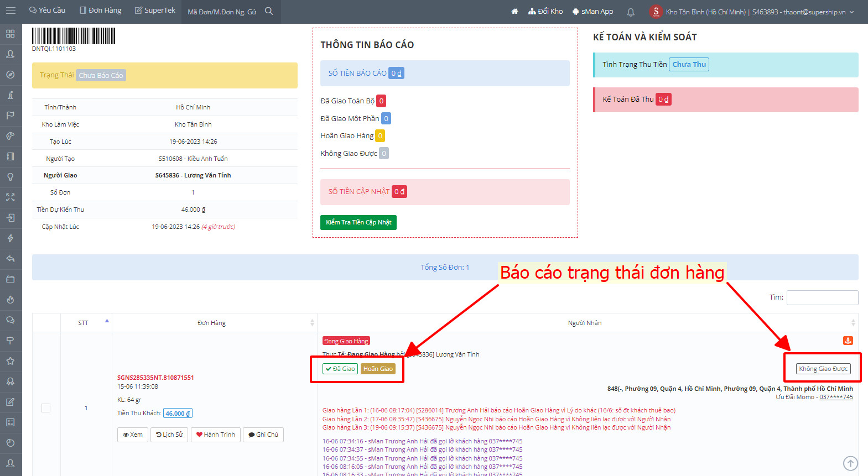
Task: Select the signpost icon in sidebar
Action: point(11,341)
